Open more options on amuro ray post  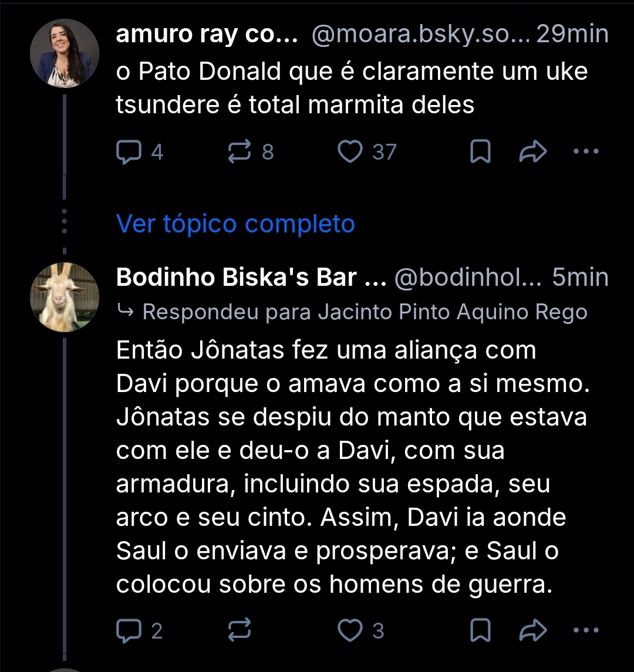[585, 151]
